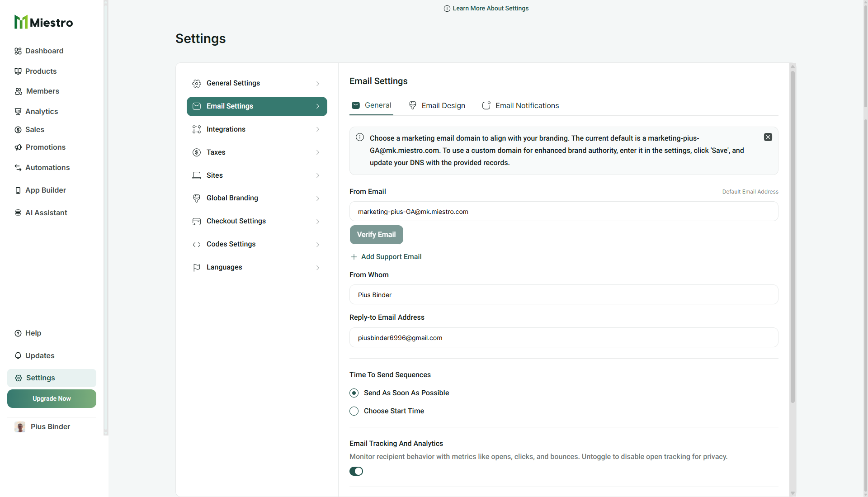The height and width of the screenshot is (497, 868).
Task: Click the AI Assistant robot icon
Action: click(x=18, y=213)
